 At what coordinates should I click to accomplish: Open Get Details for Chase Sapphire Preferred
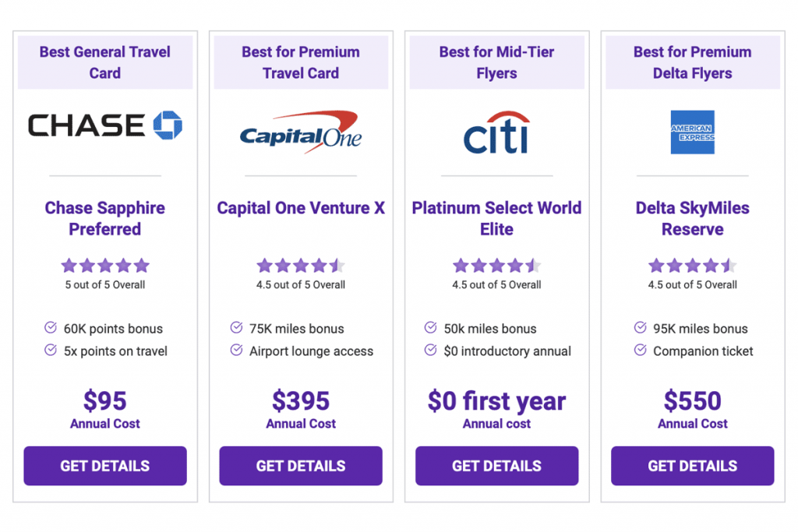(105, 466)
